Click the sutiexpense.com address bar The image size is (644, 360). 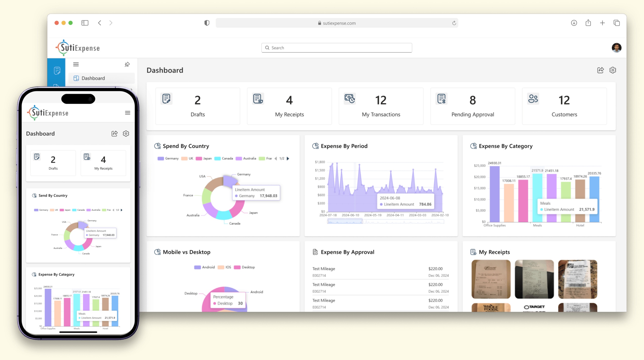[337, 23]
